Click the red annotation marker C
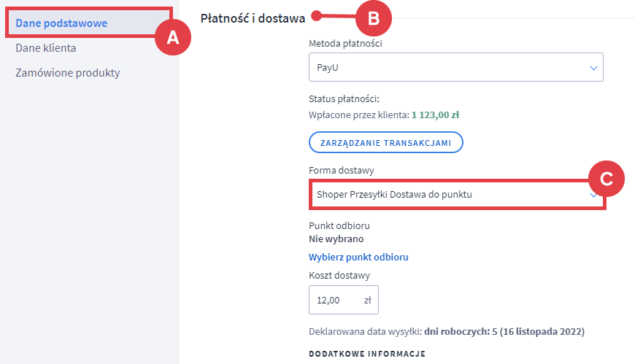Screen dimensions: 635x364 [x=606, y=177]
